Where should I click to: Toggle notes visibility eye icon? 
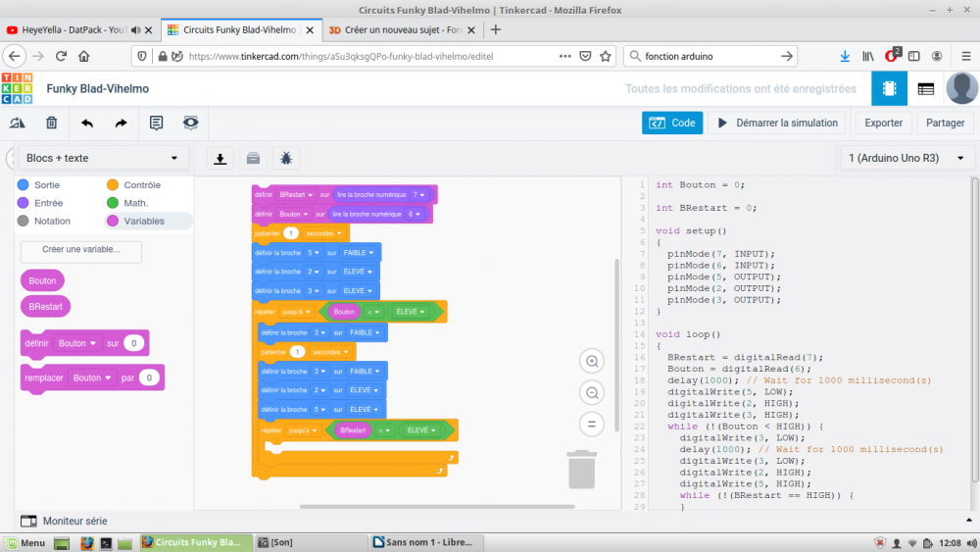pos(190,123)
